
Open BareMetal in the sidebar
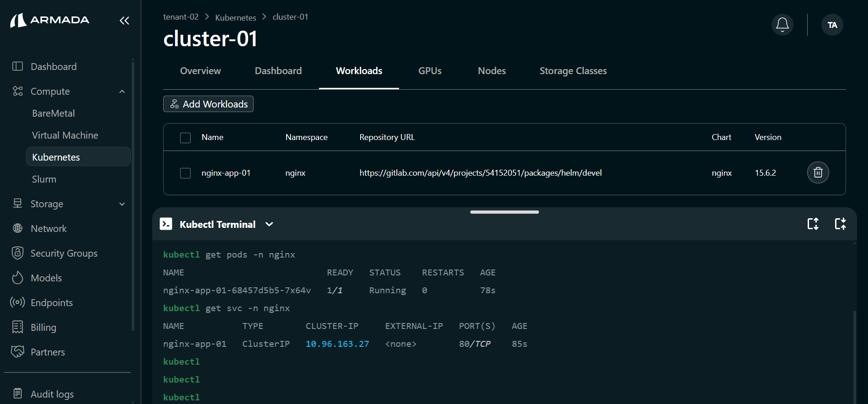pos(53,113)
